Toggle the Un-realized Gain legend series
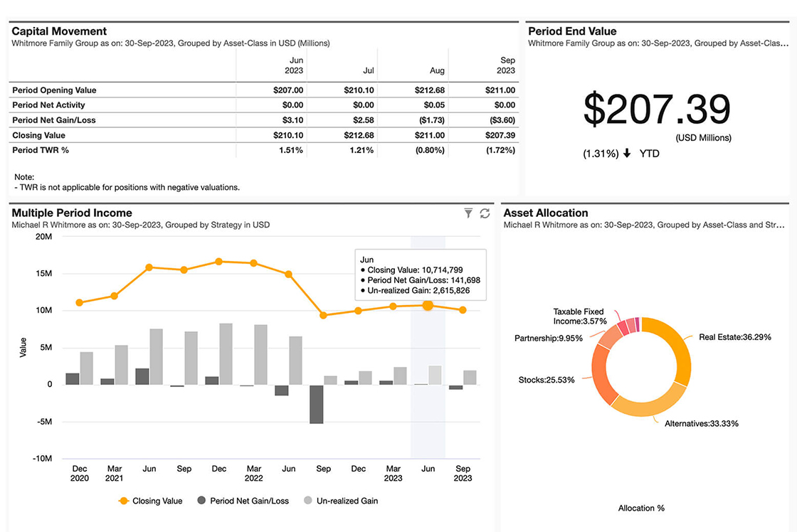This screenshot has height=532, width=797. coord(341,501)
